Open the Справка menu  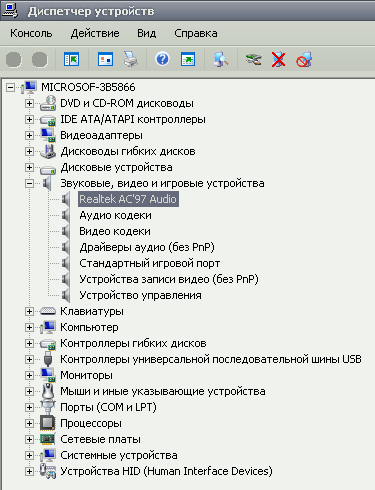coord(196,33)
